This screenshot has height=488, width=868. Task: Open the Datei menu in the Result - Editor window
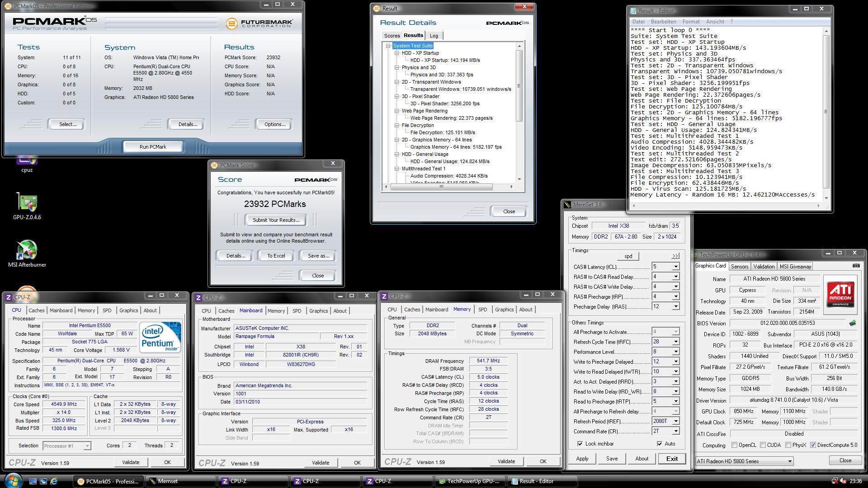tap(638, 22)
